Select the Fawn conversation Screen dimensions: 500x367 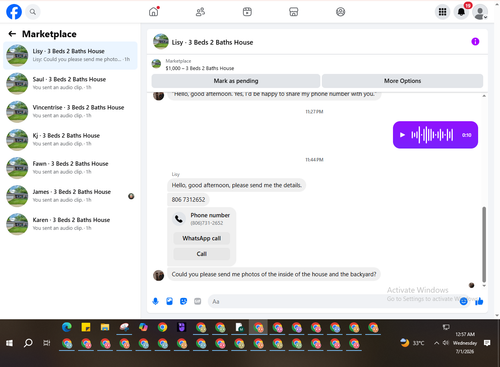[70, 168]
